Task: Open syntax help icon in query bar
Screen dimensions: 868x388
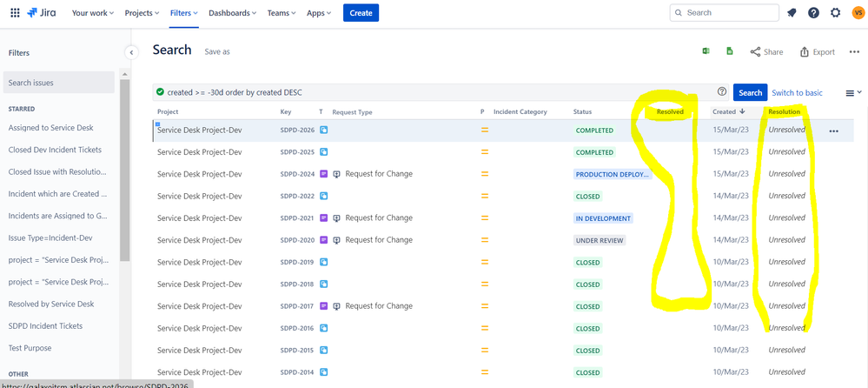Action: tap(722, 92)
